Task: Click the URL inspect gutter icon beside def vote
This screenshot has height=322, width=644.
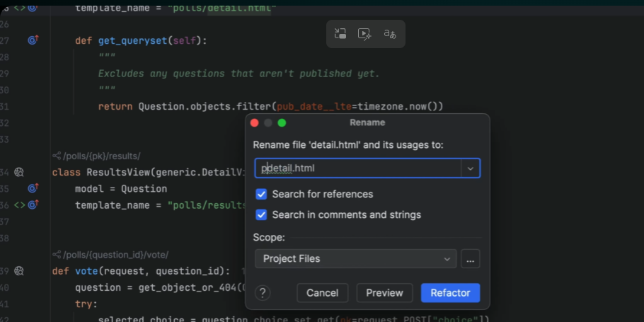Action: 19,270
